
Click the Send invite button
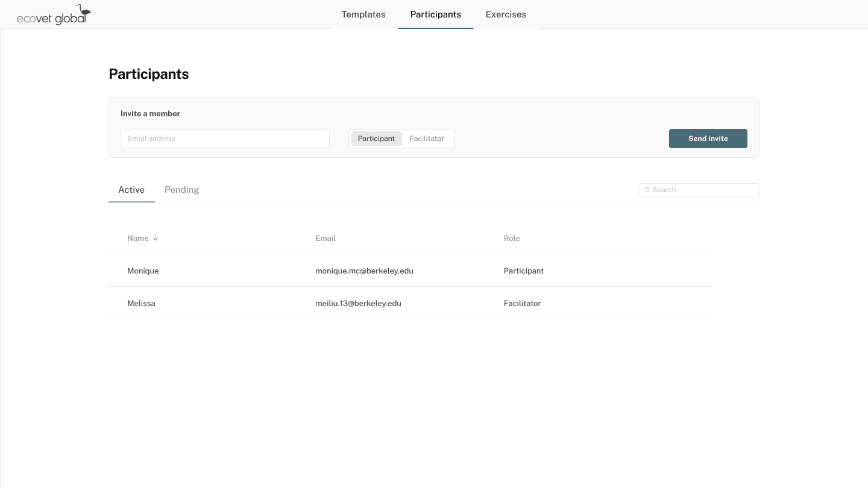[x=708, y=139]
